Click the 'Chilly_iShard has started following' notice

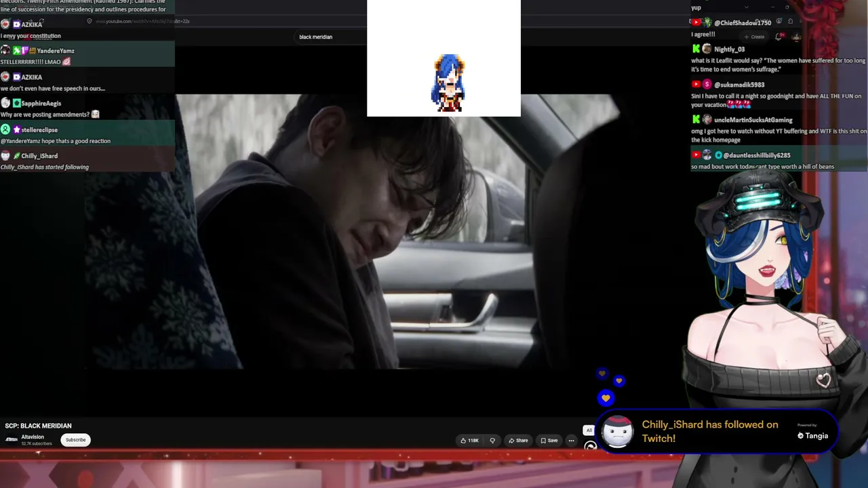(45, 167)
